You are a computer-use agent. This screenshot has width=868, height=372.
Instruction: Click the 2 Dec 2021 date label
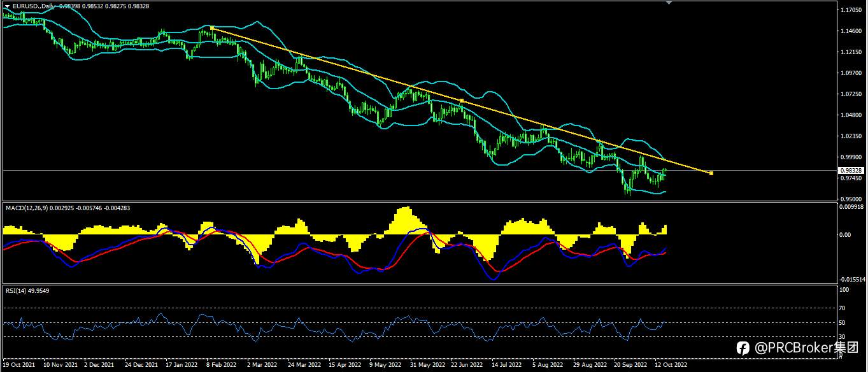[100, 366]
